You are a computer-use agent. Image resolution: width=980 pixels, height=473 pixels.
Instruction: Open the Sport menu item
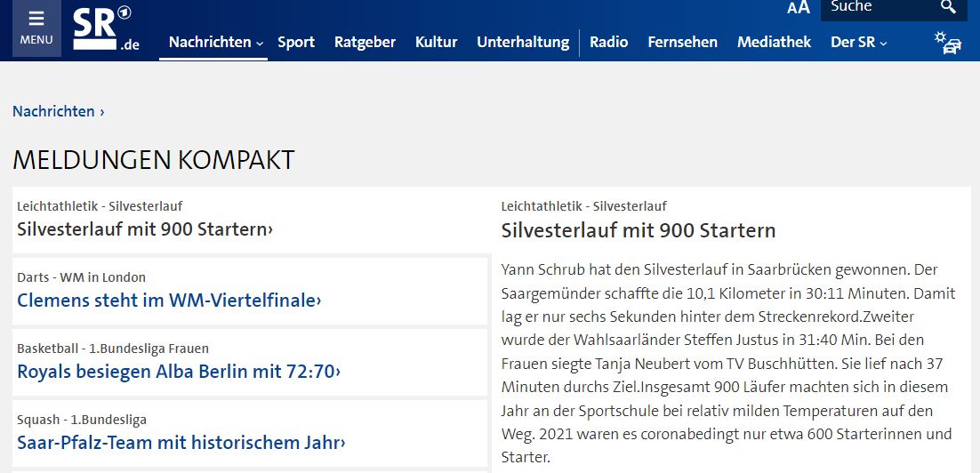pos(296,43)
